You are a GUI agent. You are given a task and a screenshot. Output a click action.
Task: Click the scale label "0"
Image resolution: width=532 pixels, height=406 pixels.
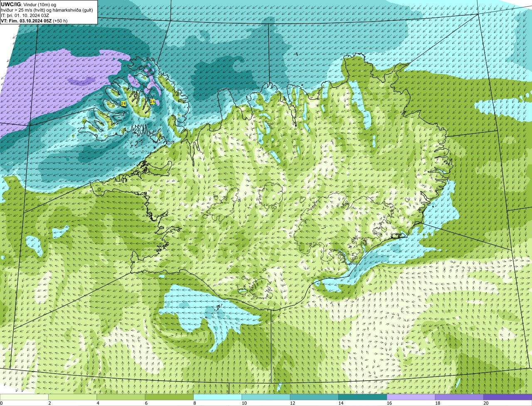tap(1, 403)
